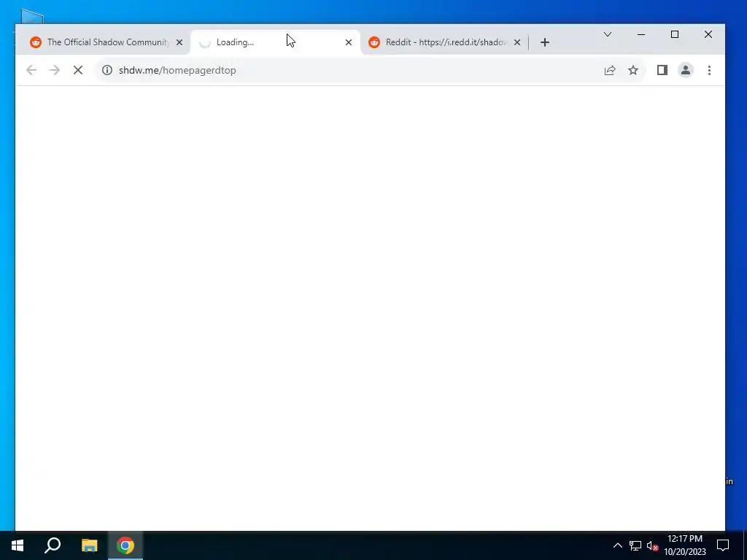Select the desktop icon behind Chrome

tap(32, 16)
